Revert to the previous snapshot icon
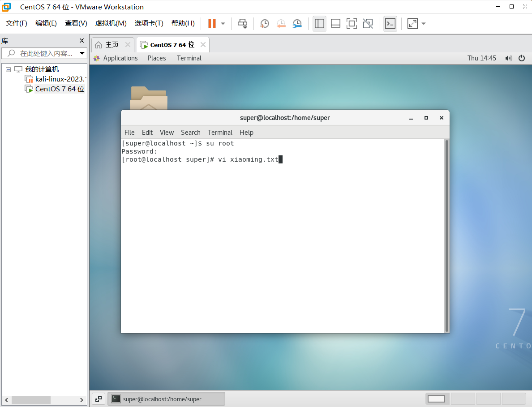Image resolution: width=532 pixels, height=407 pixels. pyautogui.click(x=281, y=23)
